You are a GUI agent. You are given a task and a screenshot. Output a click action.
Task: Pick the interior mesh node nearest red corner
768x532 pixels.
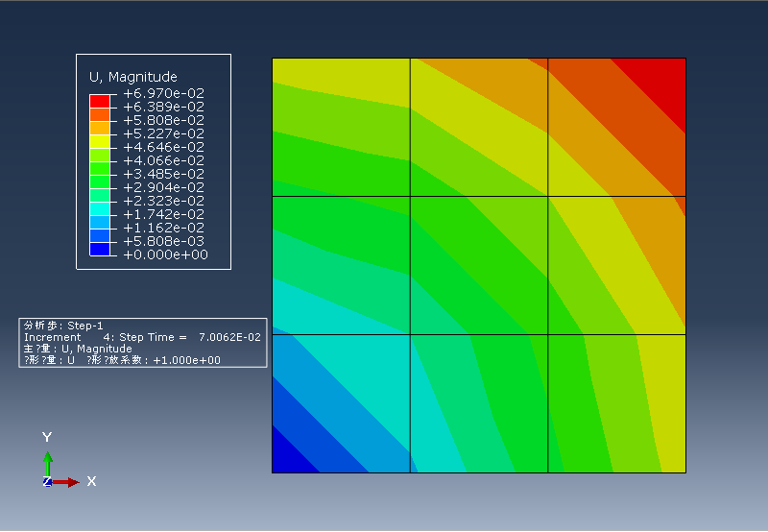click(548, 196)
